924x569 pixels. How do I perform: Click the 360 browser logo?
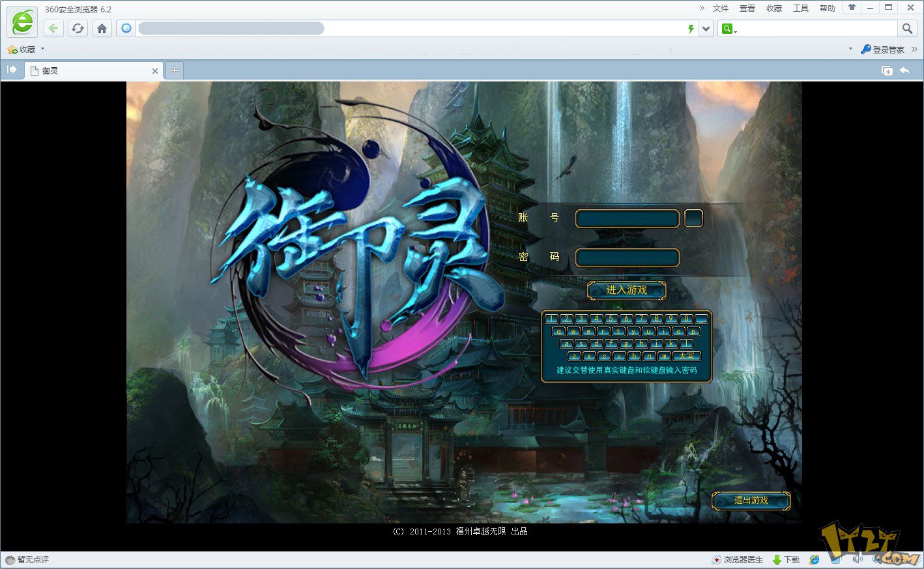click(22, 22)
